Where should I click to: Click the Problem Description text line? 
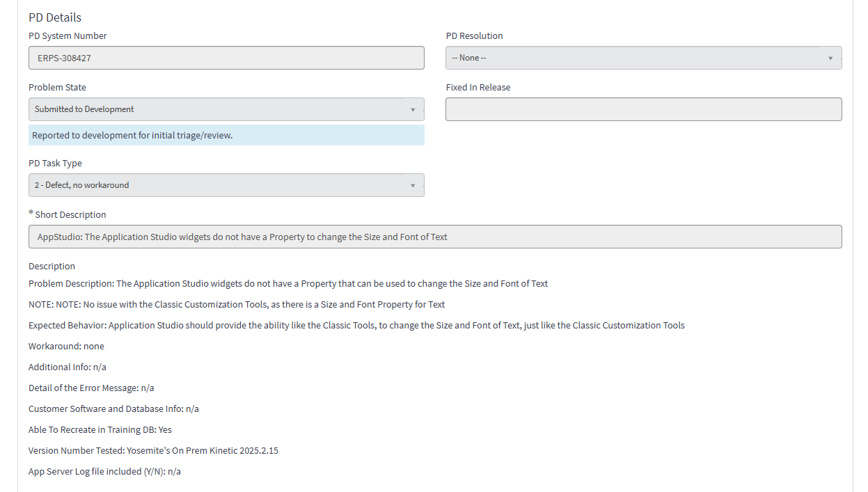288,283
